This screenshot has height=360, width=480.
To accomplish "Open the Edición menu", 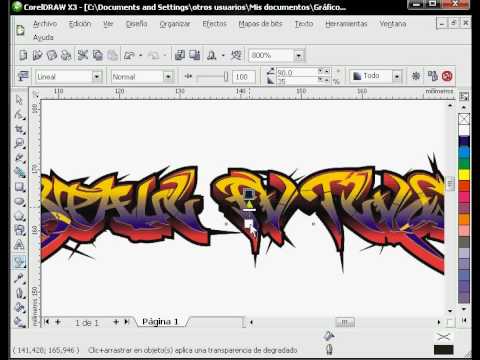I will coord(80,24).
